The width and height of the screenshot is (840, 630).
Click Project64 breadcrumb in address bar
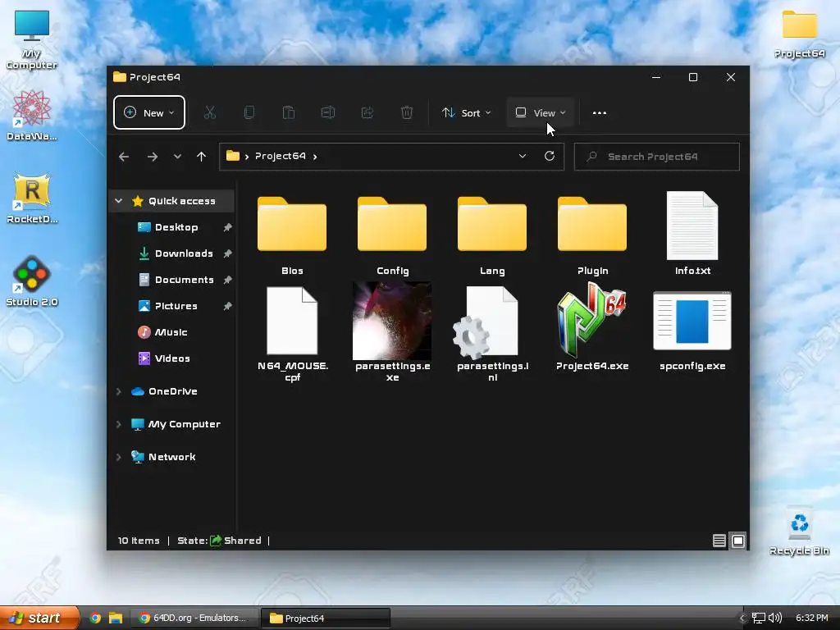coord(281,156)
